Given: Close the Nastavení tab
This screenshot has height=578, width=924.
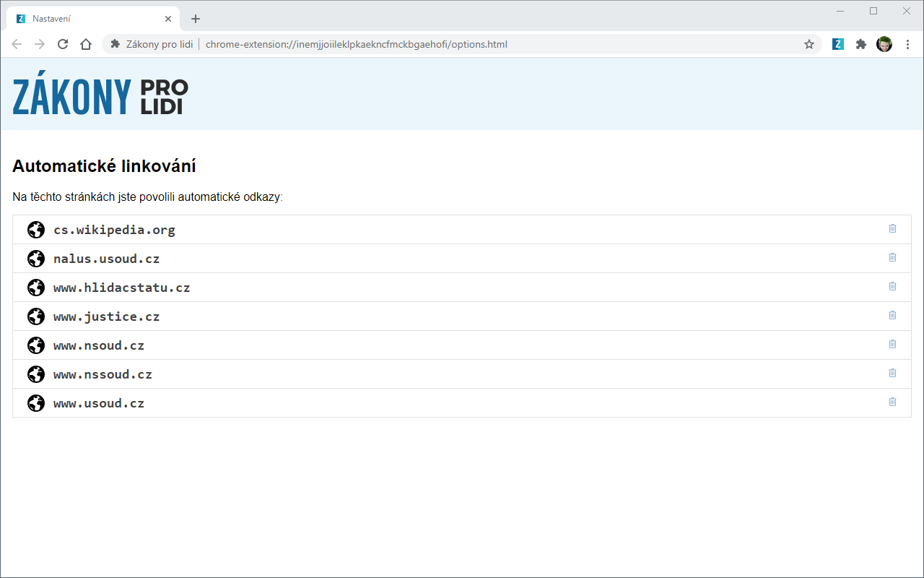Looking at the screenshot, I should click(168, 19).
